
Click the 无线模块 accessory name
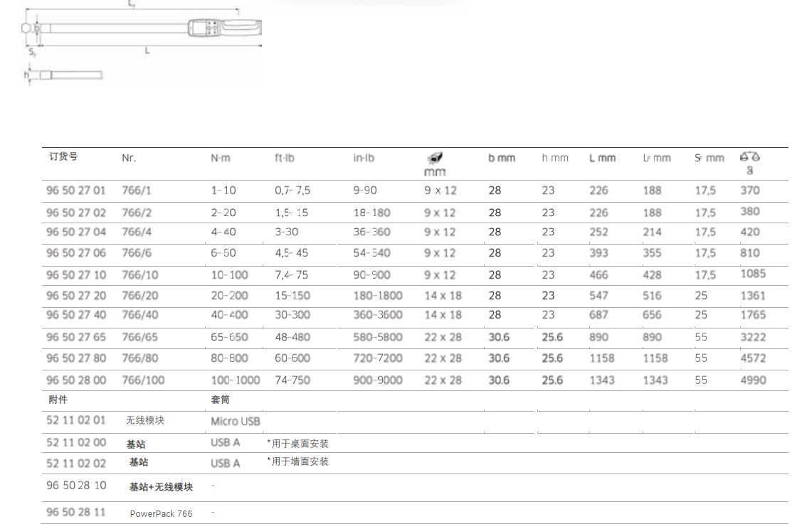pyautogui.click(x=145, y=420)
